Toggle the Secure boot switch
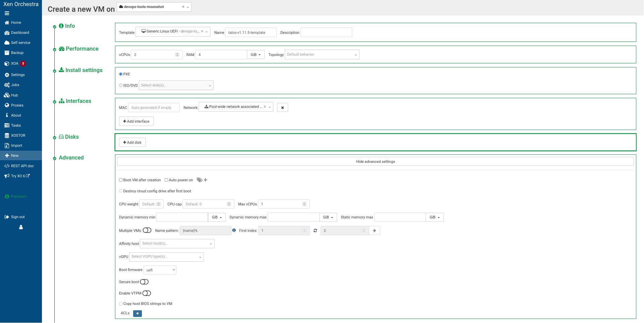 144,282
